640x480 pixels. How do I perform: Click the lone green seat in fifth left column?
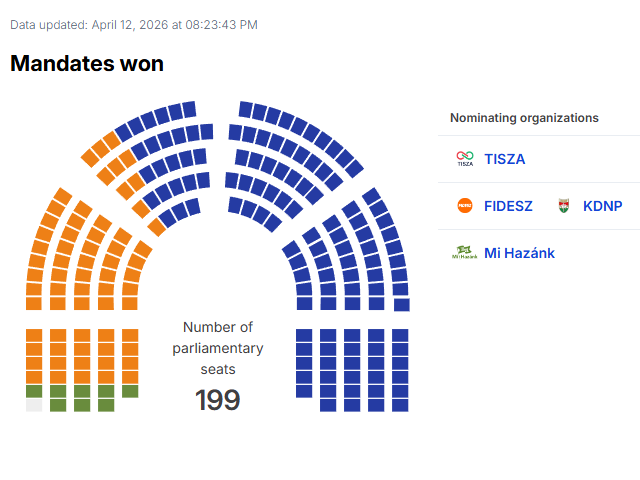(x=130, y=391)
